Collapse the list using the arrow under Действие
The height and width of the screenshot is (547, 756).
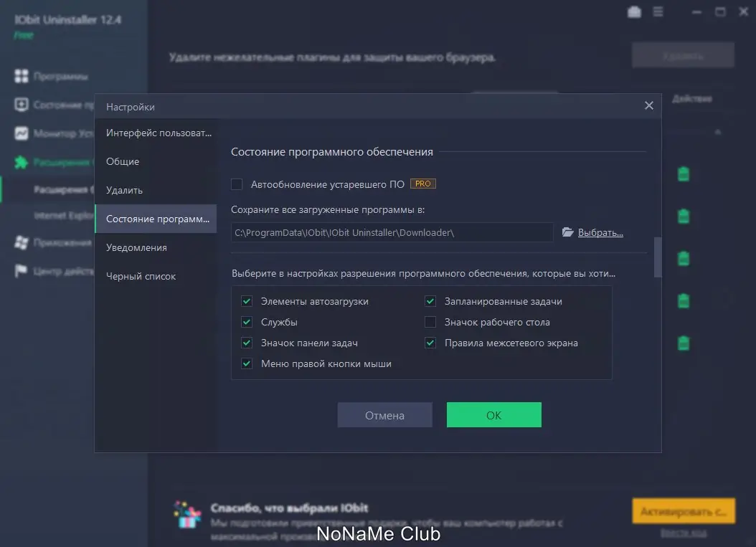pyautogui.click(x=717, y=132)
